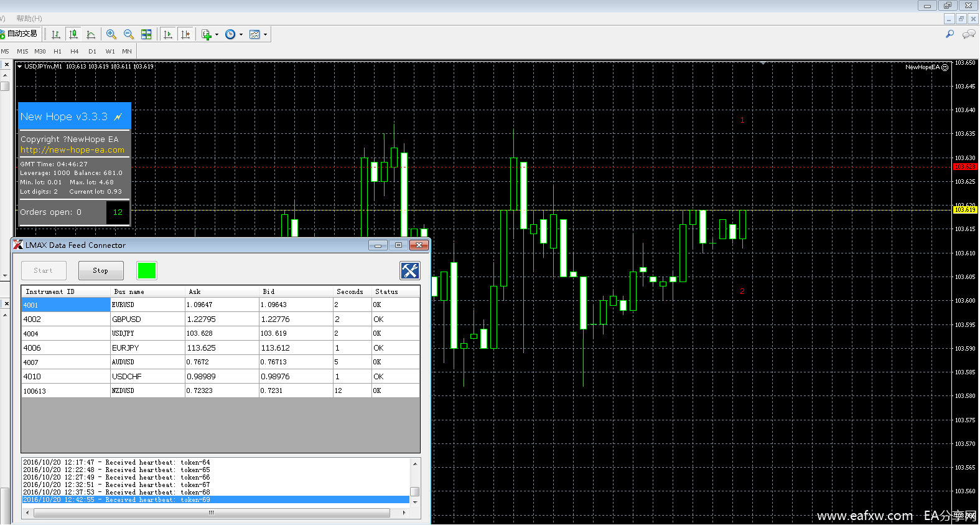The width and height of the screenshot is (980, 525).
Task: Toggle chart auto scroll button
Action: (x=168, y=35)
